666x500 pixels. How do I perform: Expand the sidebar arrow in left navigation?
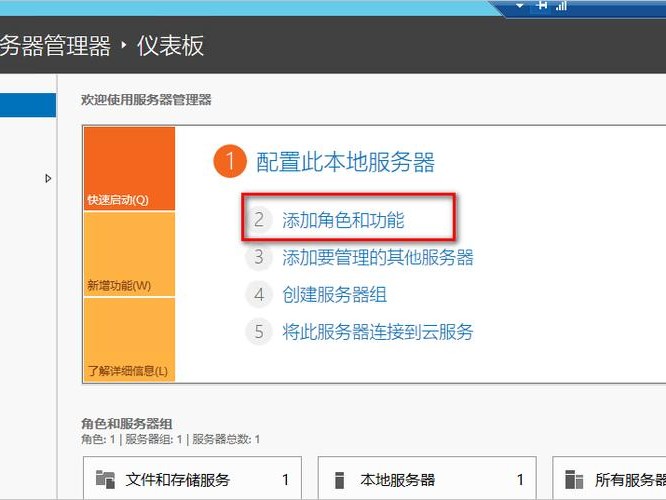[x=48, y=178]
